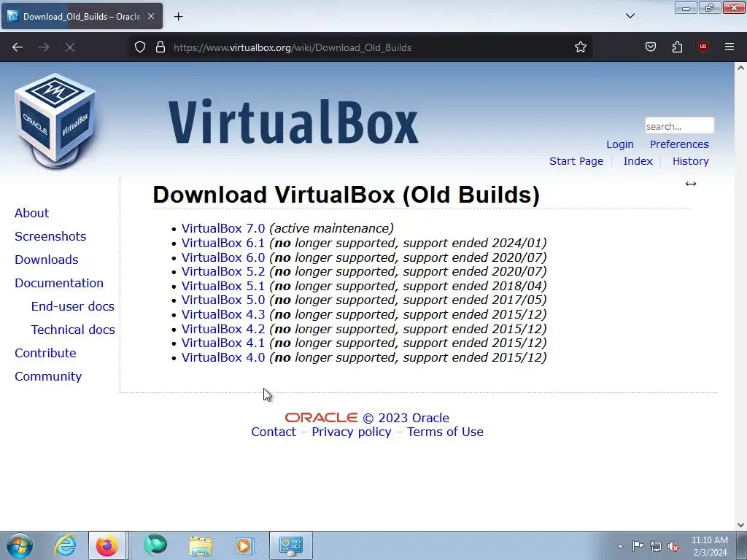Launch Internet Explorer from taskbar

pos(65,545)
